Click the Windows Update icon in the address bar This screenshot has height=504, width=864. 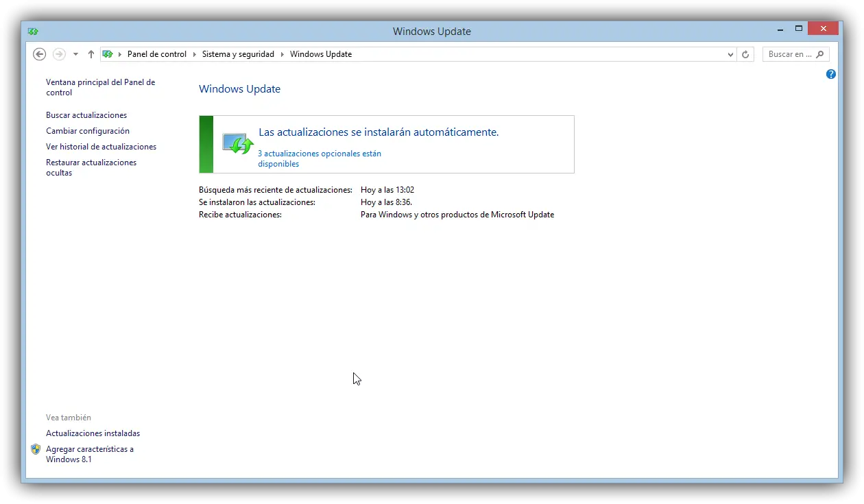[108, 54]
